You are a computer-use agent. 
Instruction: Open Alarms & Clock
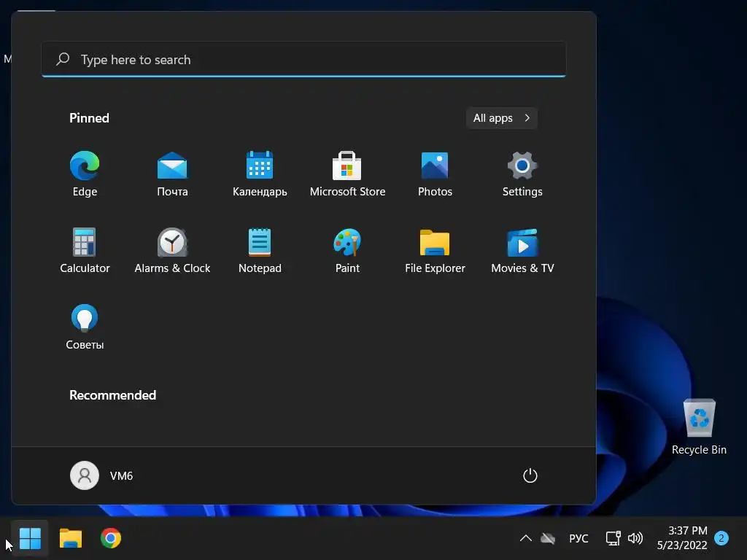[x=172, y=251]
